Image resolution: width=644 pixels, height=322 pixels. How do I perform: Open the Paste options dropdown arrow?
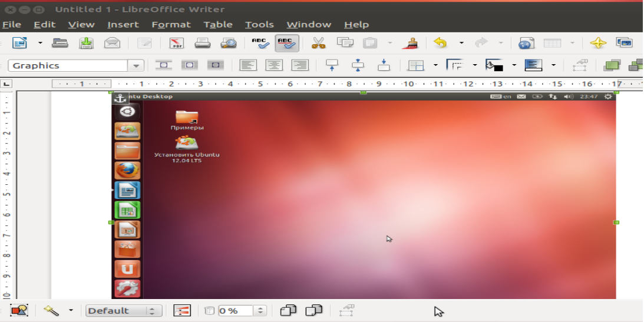click(x=390, y=42)
